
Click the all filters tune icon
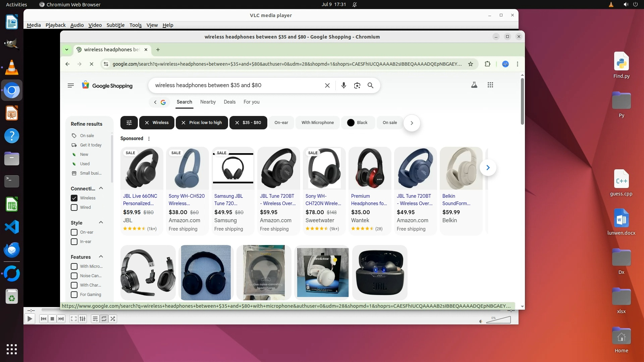click(x=129, y=123)
